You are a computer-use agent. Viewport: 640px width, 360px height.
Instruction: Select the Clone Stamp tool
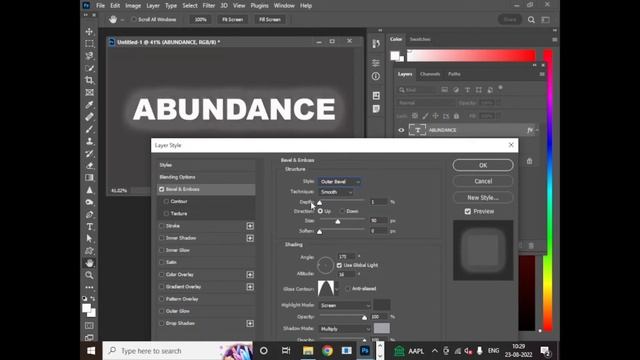tap(89, 142)
